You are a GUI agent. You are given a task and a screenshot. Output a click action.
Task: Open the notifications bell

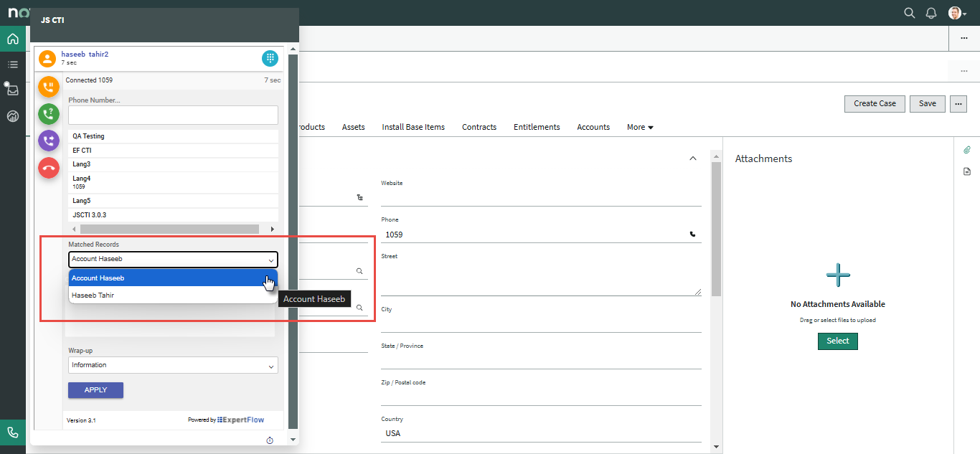(x=931, y=13)
